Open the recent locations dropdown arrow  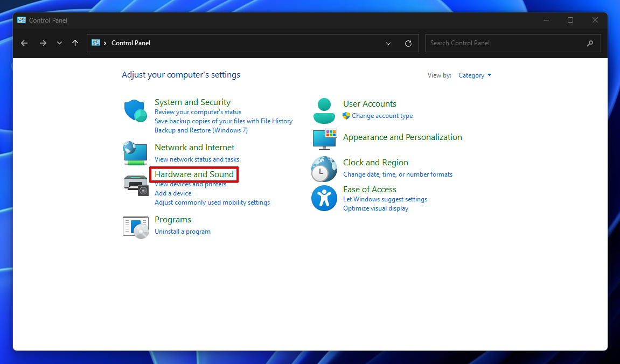click(59, 43)
